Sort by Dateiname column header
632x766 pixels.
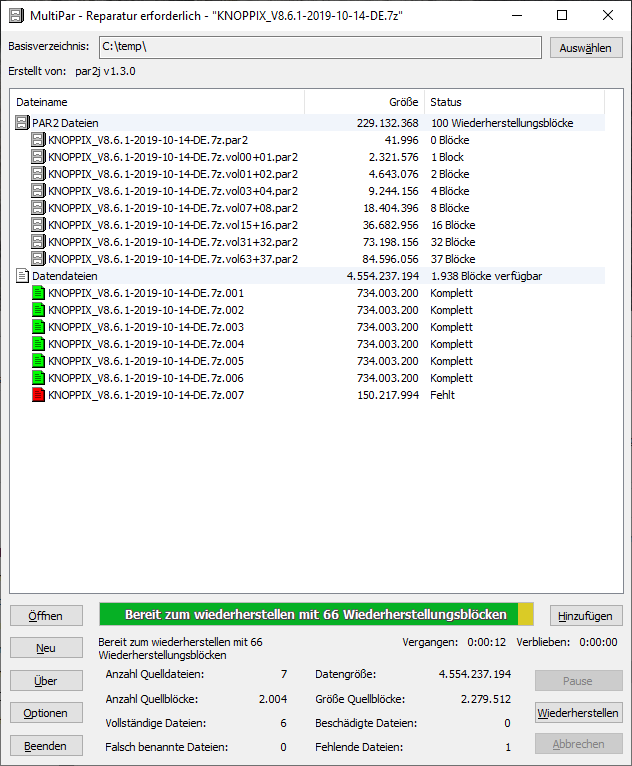157,102
